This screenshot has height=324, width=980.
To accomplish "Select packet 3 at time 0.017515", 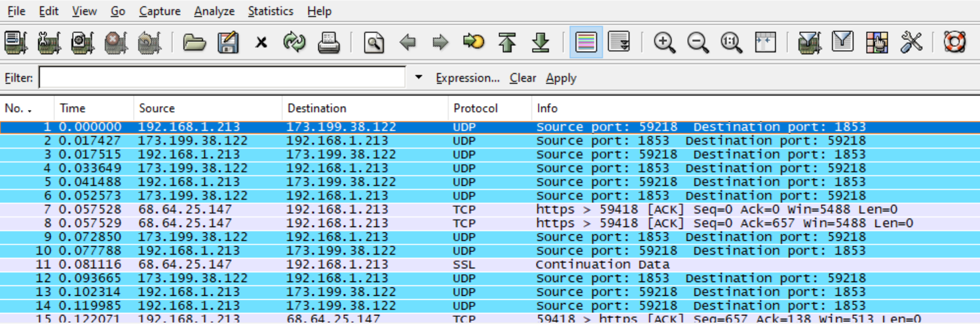I will pos(490,154).
